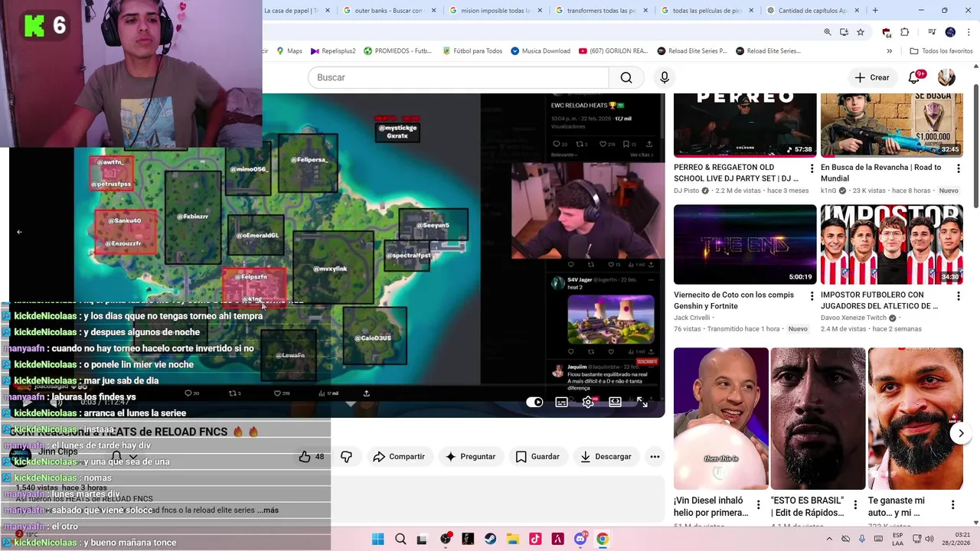This screenshot has width=980, height=551.
Task: Open k1nG channel link
Action: point(828,191)
